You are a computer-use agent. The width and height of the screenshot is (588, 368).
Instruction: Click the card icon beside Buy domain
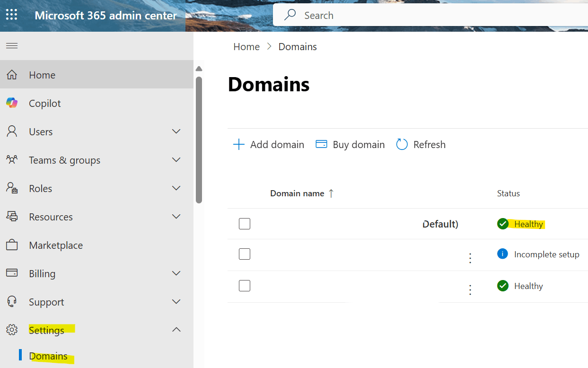pyautogui.click(x=321, y=144)
